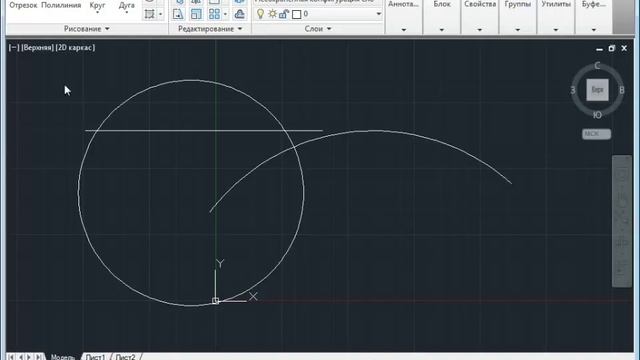Open the array icon dropdown arrow

(x=225, y=14)
